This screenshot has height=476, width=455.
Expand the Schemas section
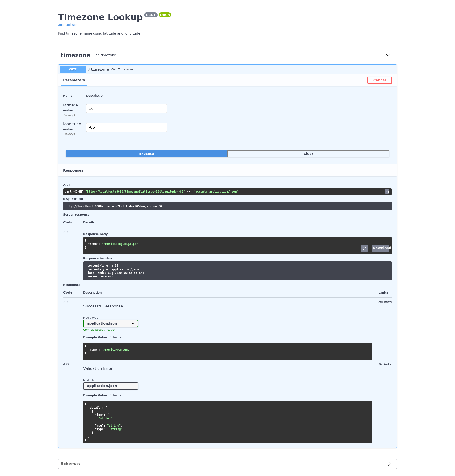(x=389, y=464)
